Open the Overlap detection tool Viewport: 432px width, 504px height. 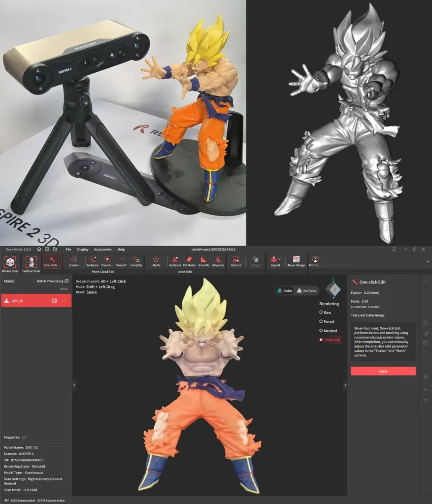[x=107, y=262]
